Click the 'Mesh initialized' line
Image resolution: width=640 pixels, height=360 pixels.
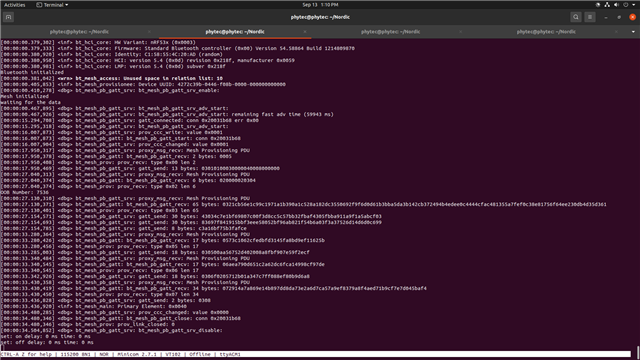pos(25,96)
